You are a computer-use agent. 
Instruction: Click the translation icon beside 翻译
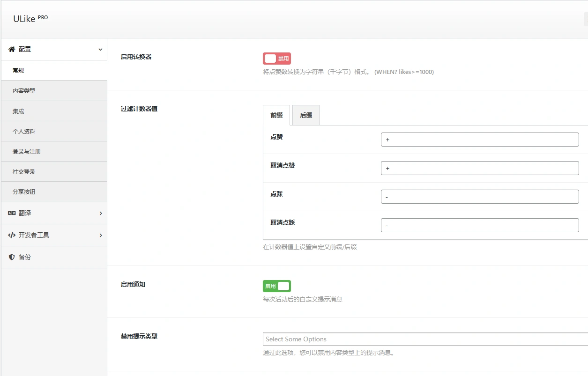[12, 213]
